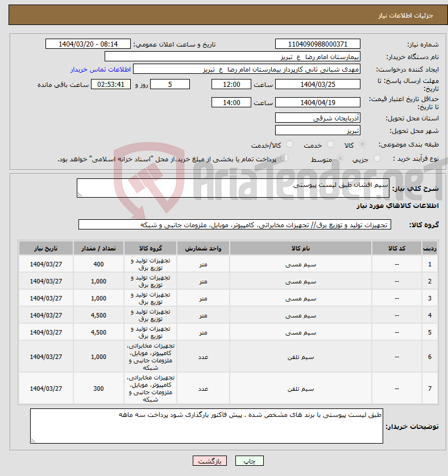The height and width of the screenshot is (476, 448).
Task: Click the نام کالا column header
Action: coord(301,248)
